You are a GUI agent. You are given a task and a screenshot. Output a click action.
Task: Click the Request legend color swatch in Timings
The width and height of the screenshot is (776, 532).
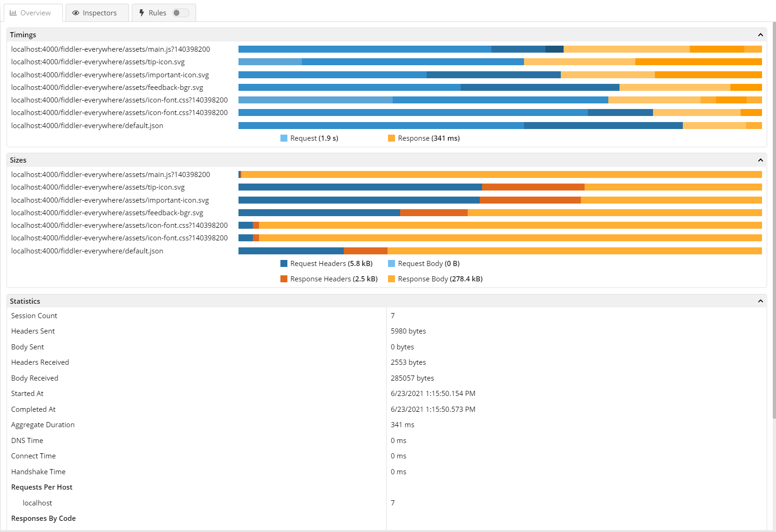[x=284, y=138]
